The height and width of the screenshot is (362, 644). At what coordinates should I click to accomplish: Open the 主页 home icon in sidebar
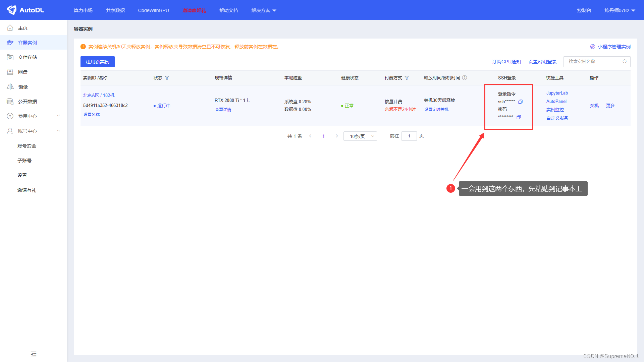(x=10, y=28)
